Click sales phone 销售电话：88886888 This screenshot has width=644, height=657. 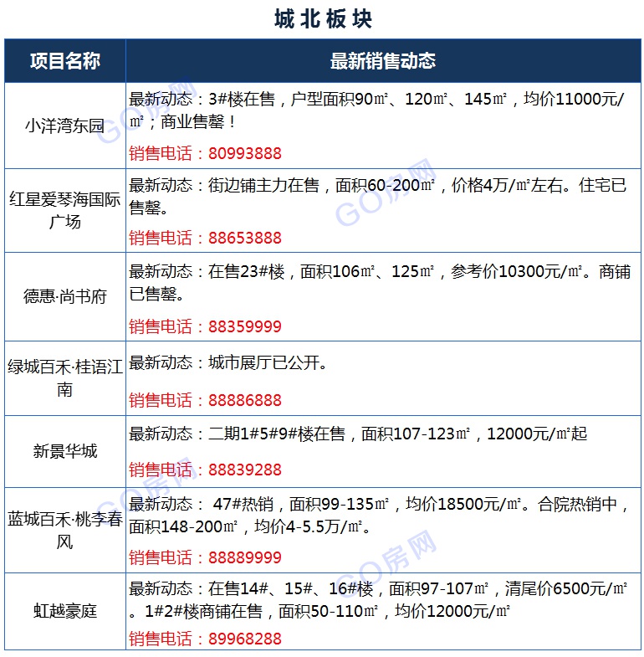[x=205, y=400]
